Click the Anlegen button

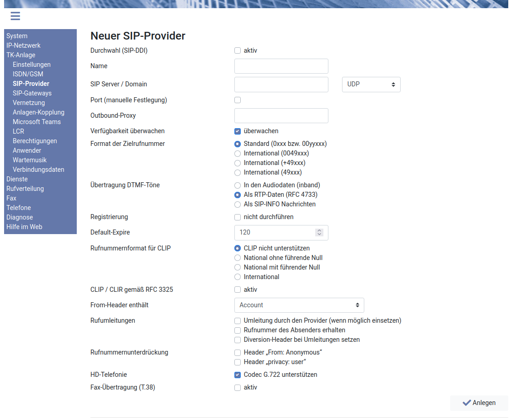(x=479, y=403)
